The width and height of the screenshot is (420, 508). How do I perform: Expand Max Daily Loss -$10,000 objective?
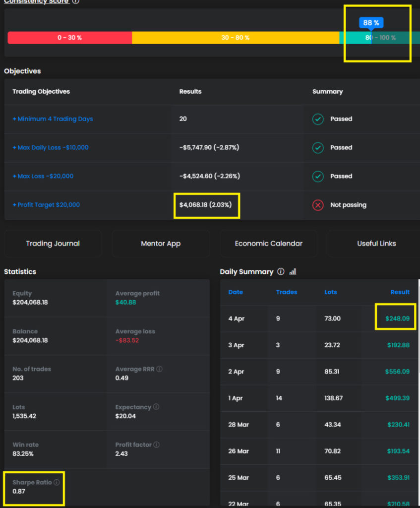50,148
